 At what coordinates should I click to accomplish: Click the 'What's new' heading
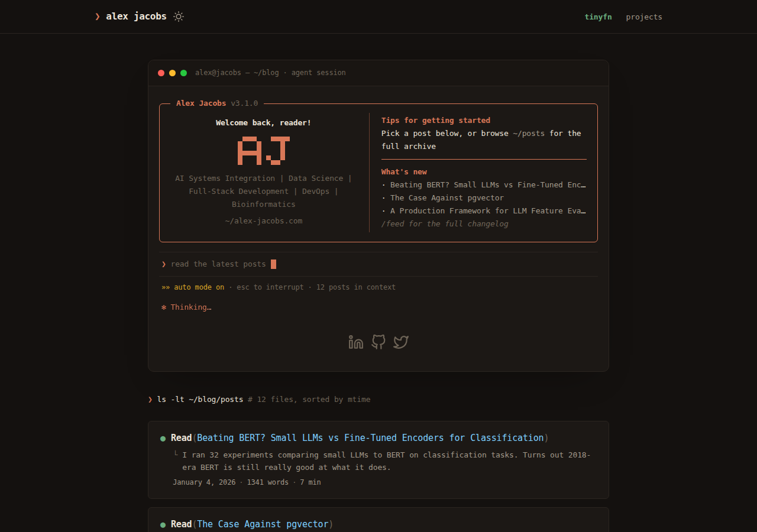coord(404,171)
